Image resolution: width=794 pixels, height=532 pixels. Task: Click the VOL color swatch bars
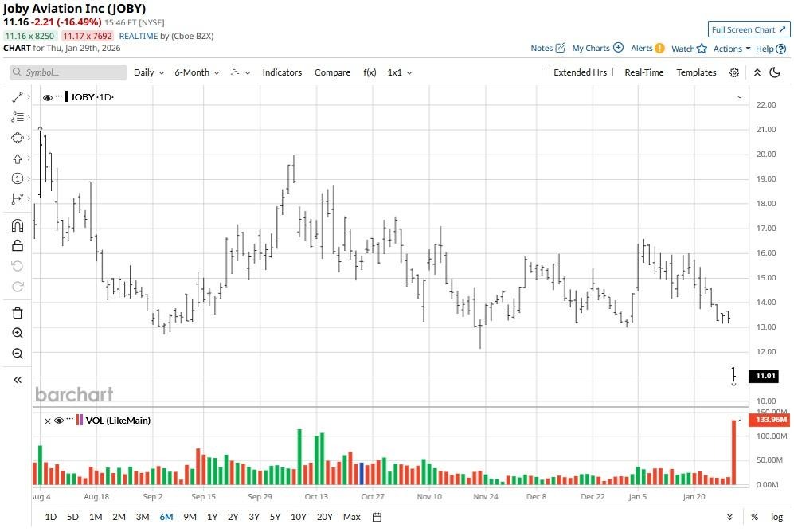[x=80, y=421]
